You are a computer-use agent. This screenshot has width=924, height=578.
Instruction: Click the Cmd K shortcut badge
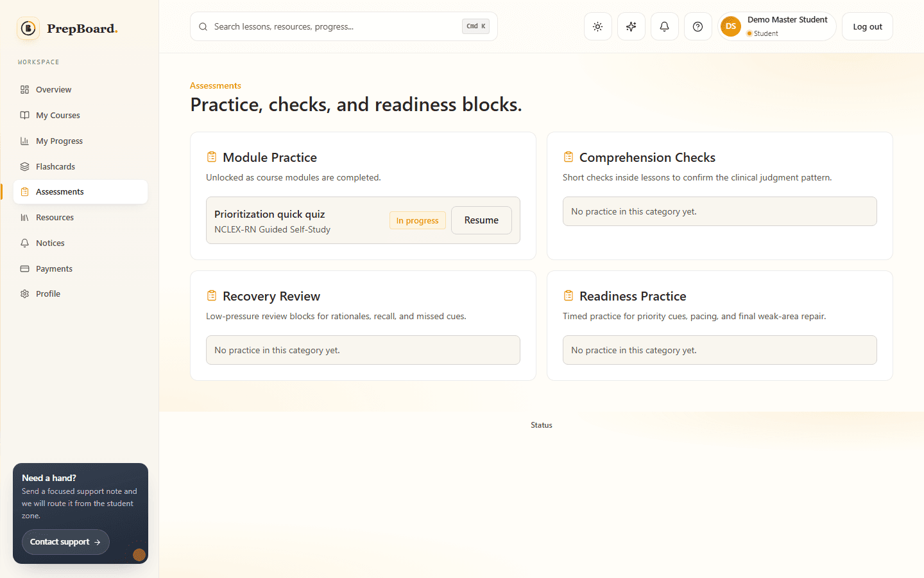pyautogui.click(x=475, y=26)
